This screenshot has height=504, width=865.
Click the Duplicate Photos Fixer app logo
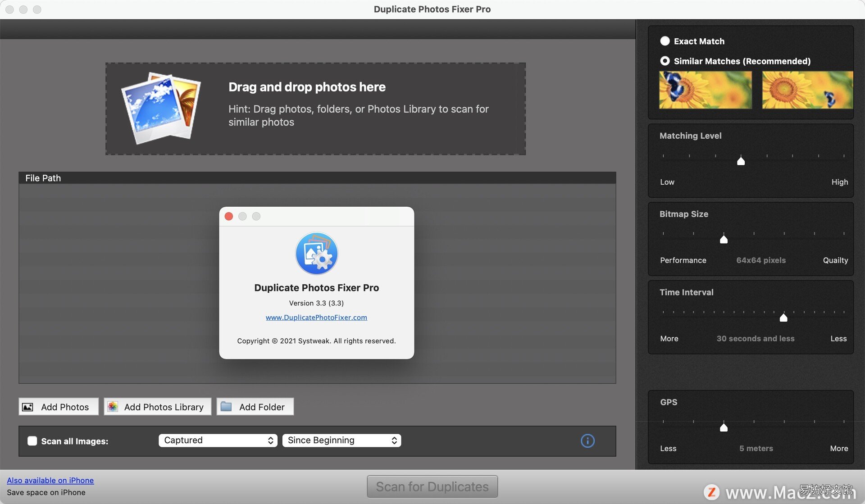pos(316,254)
